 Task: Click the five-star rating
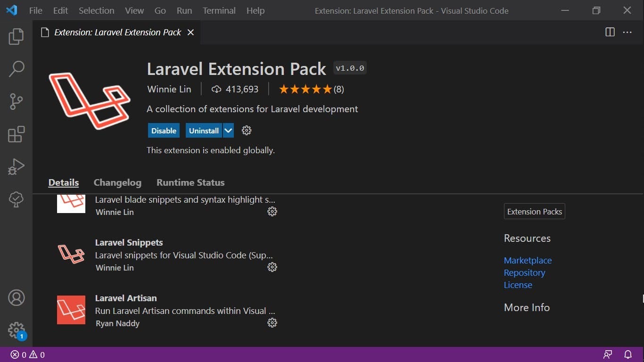click(305, 89)
